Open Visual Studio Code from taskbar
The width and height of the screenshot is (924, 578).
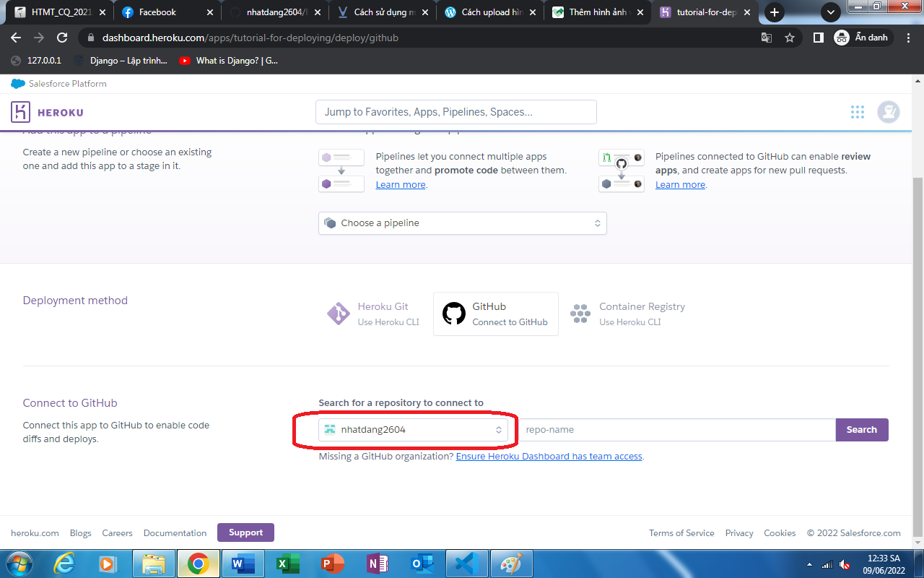point(467,564)
